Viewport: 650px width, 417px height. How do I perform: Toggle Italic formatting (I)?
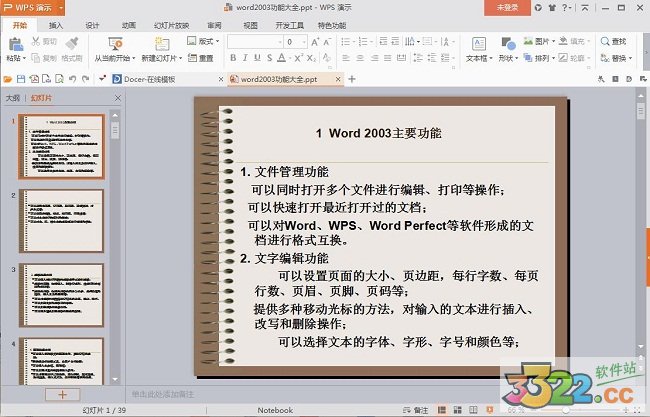point(245,58)
